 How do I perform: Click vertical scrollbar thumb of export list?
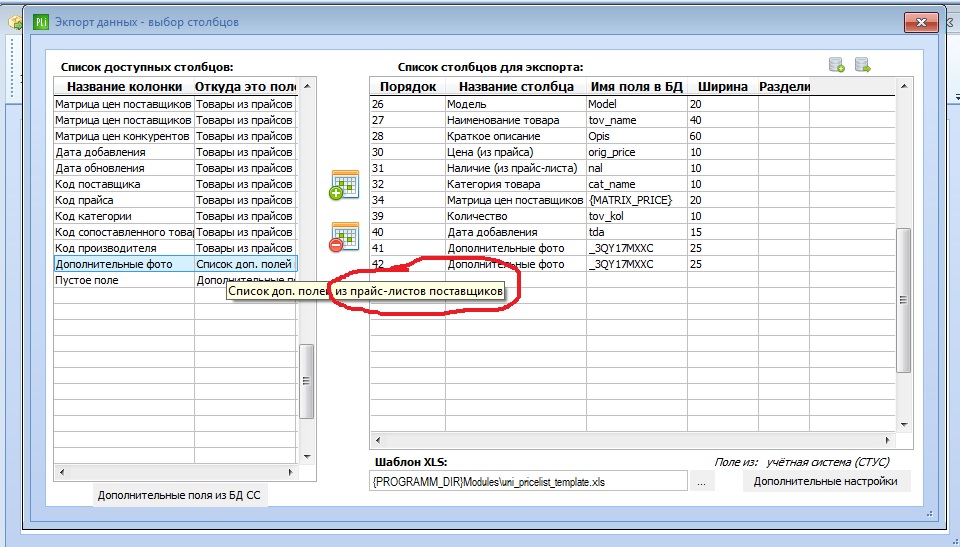904,300
